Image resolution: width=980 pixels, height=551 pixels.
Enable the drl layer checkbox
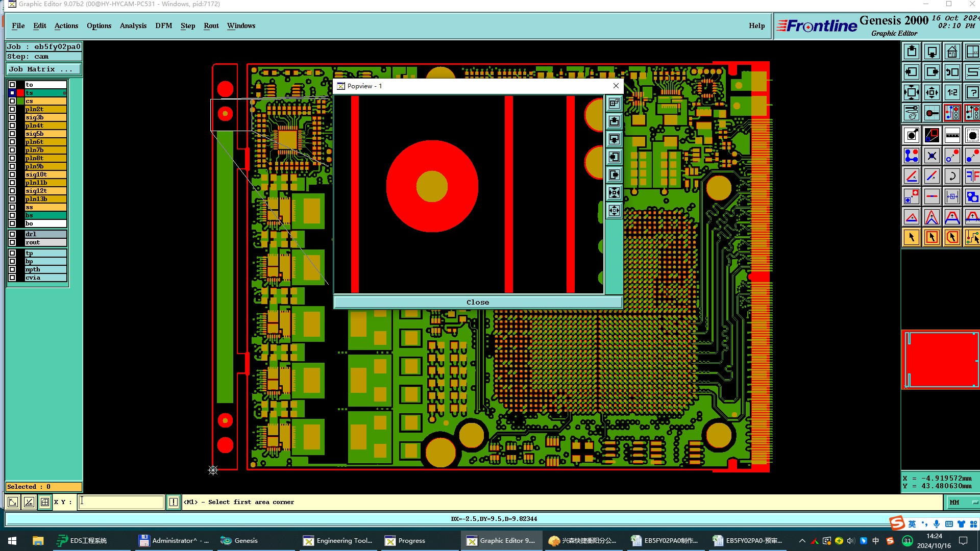[12, 234]
